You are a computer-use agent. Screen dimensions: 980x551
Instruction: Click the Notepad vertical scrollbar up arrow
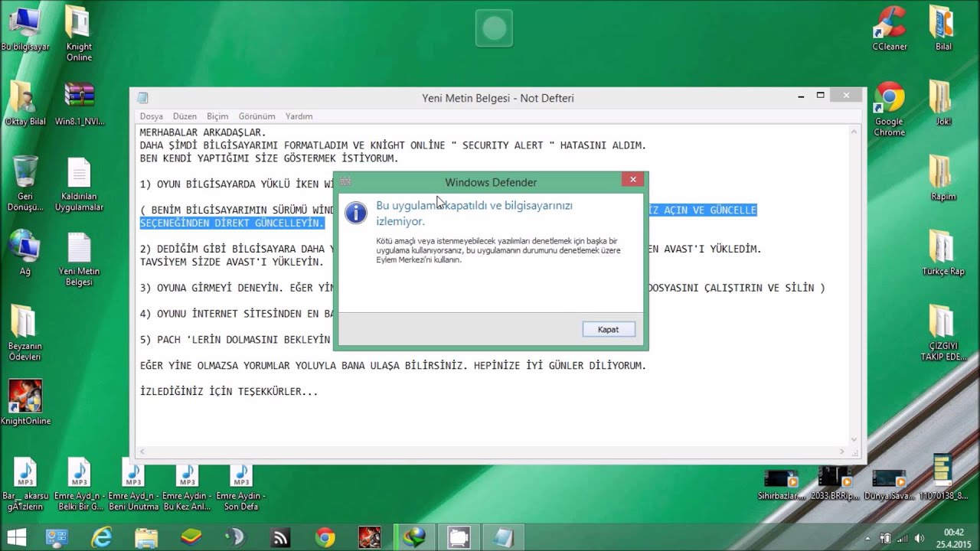click(854, 132)
